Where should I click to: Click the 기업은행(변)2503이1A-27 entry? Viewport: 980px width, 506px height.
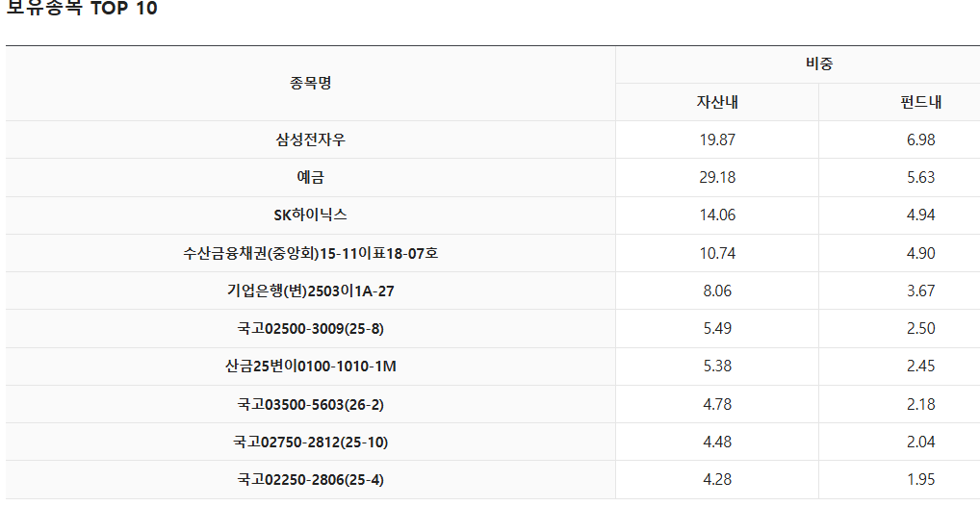[x=311, y=291]
